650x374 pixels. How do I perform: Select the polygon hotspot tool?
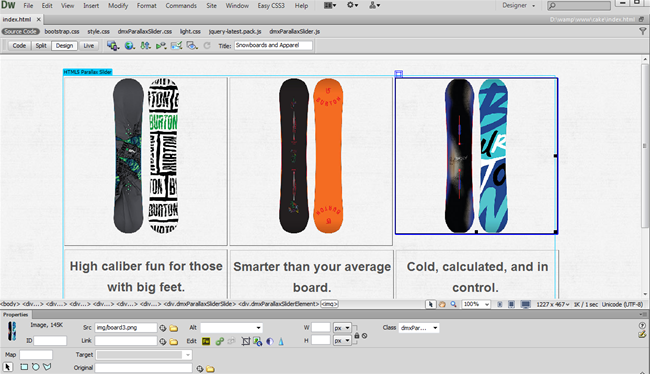tap(47, 367)
